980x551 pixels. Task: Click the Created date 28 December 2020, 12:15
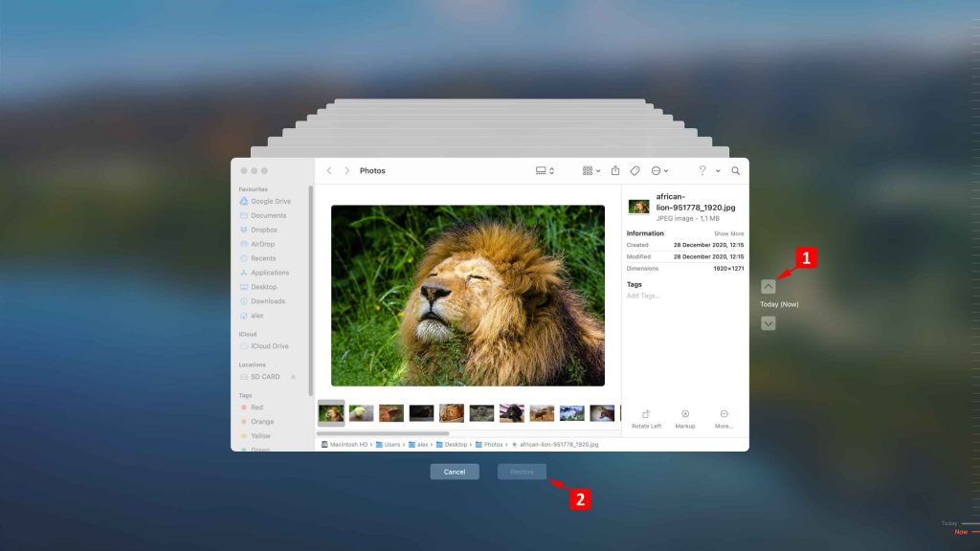click(709, 246)
